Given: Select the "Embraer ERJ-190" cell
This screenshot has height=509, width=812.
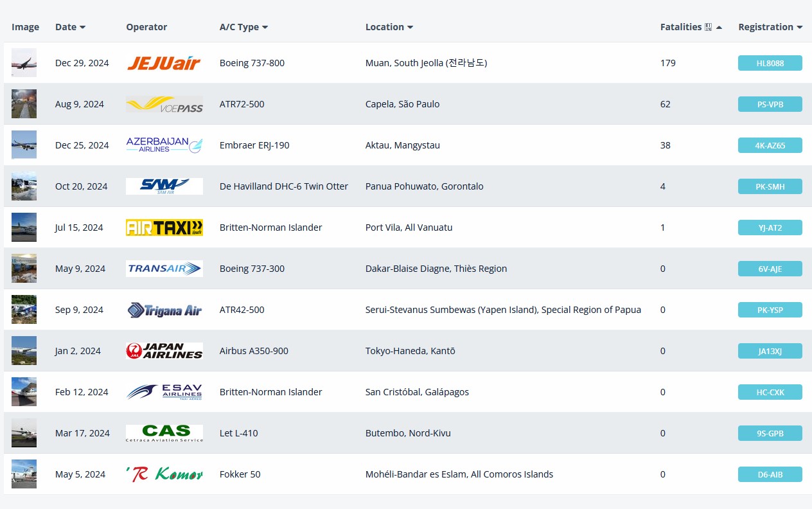Looking at the screenshot, I should tap(254, 145).
